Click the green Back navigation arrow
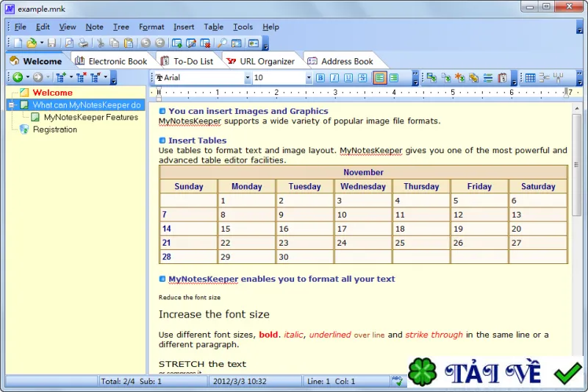The height and width of the screenshot is (392, 588). [x=17, y=77]
